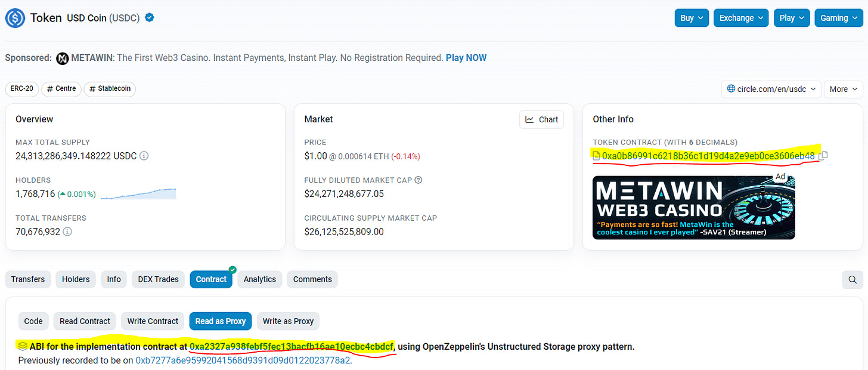This screenshot has width=868, height=370.
Task: Click info icon beside total transfers count
Action: point(67,232)
